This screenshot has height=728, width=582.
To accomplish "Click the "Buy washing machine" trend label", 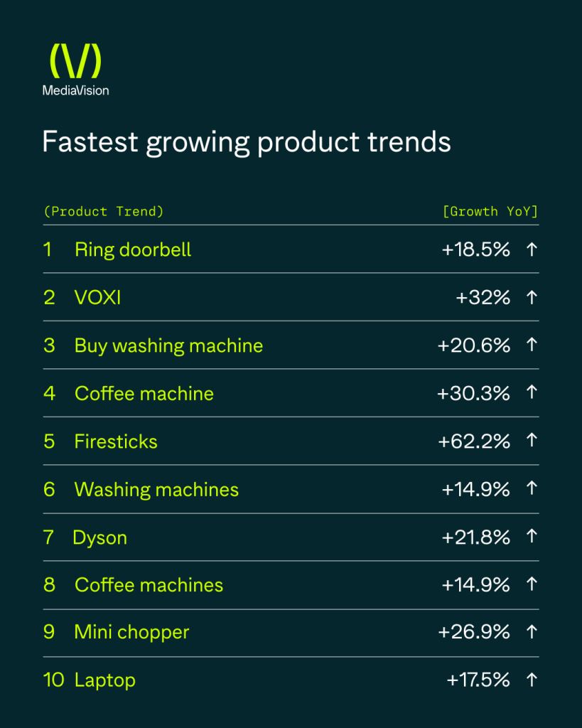I will 168,346.
